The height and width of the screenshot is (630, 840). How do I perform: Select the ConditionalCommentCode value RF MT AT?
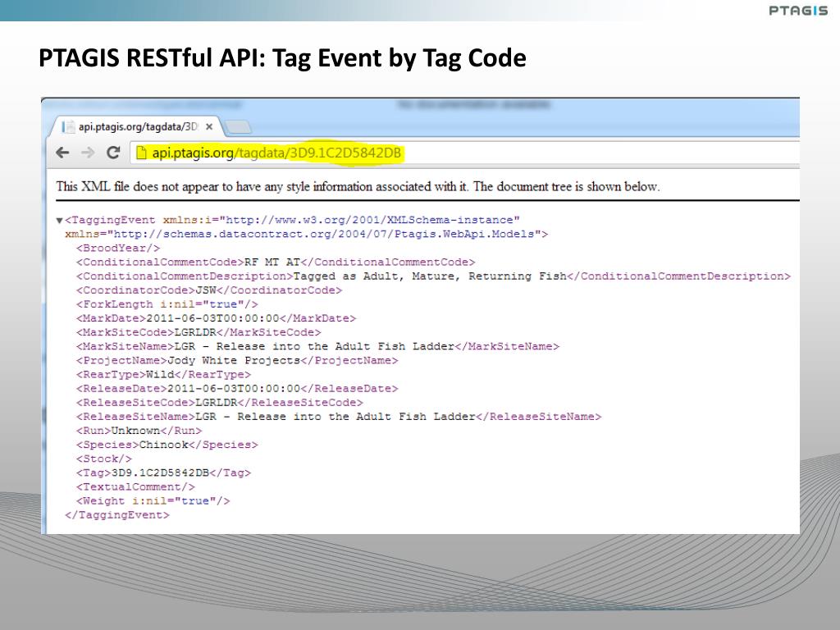(272, 262)
